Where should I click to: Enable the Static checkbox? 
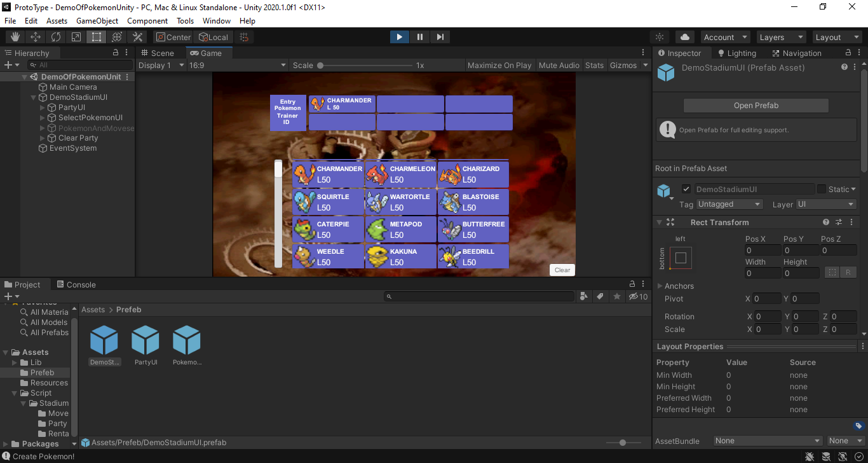[x=822, y=189]
